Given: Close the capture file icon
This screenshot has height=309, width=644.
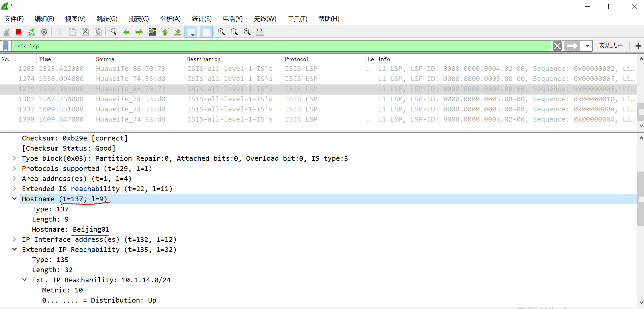Looking at the screenshot, I should tap(85, 32).
